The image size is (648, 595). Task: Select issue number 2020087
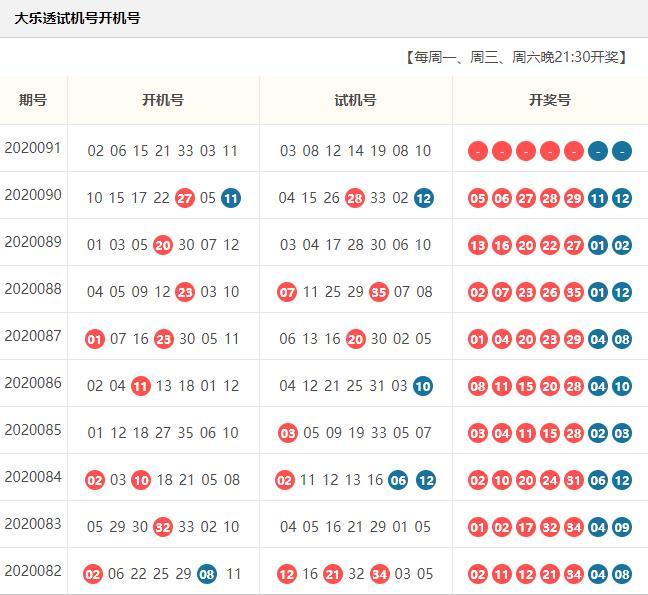pos(33,336)
